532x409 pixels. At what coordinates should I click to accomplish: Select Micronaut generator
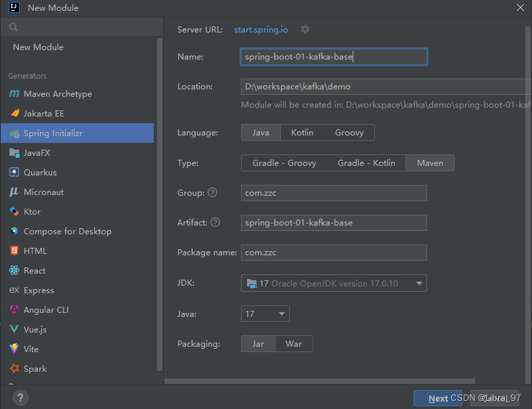[77, 192]
